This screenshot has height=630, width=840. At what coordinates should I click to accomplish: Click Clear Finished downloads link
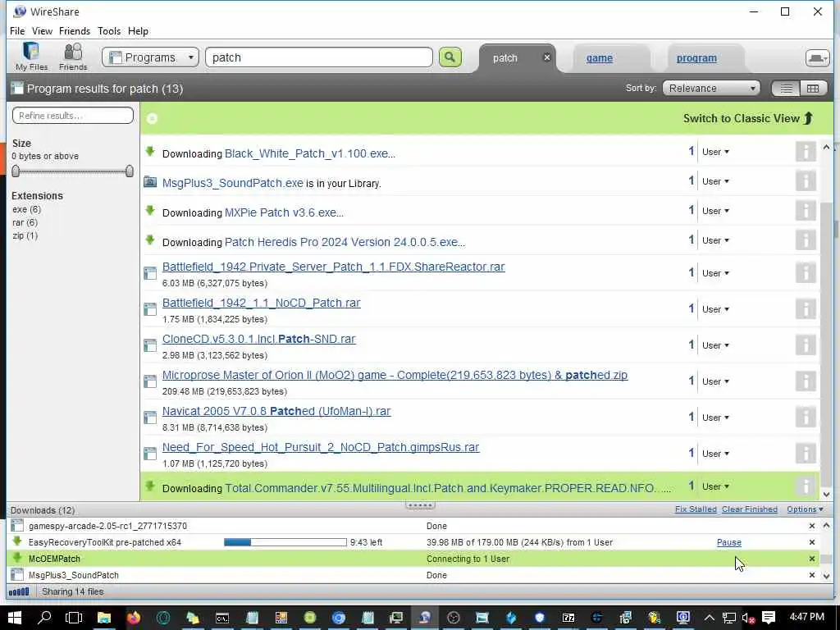[749, 509]
